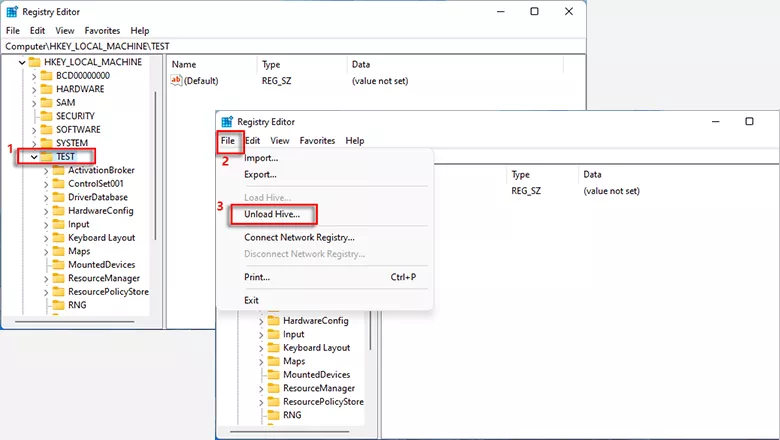Click the address bar path in back window
This screenshot has height=440, width=780.
pos(87,46)
